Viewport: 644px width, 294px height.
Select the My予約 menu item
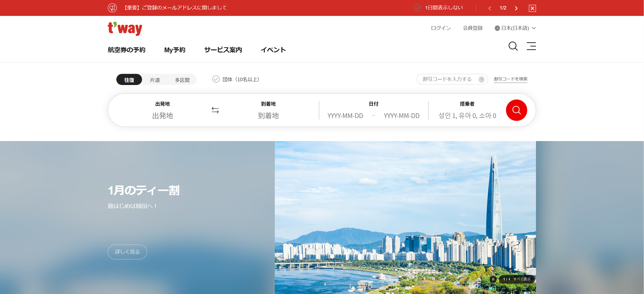174,50
